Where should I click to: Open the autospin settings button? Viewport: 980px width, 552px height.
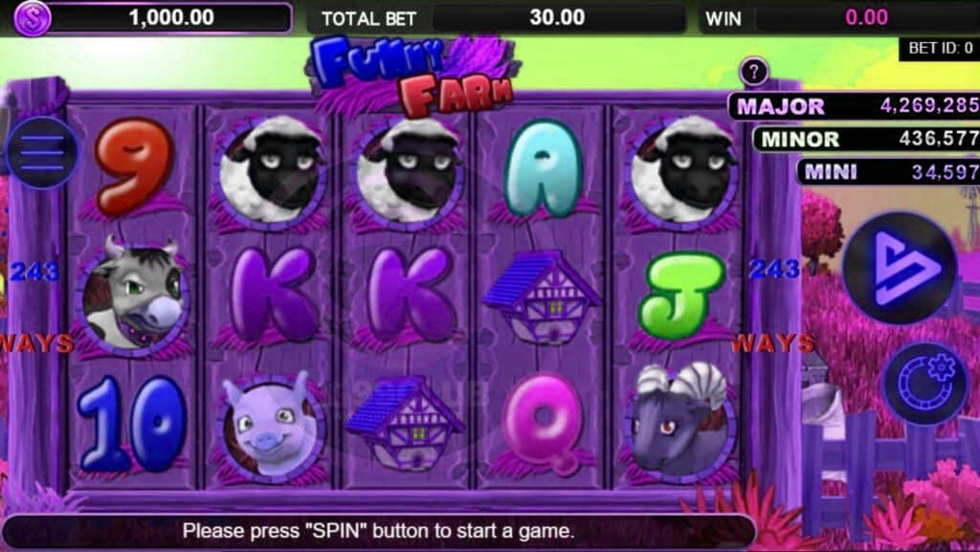[926, 384]
